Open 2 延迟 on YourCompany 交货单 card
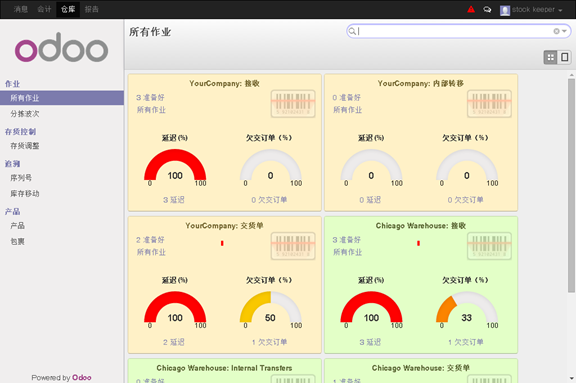576x383 pixels. click(x=174, y=342)
